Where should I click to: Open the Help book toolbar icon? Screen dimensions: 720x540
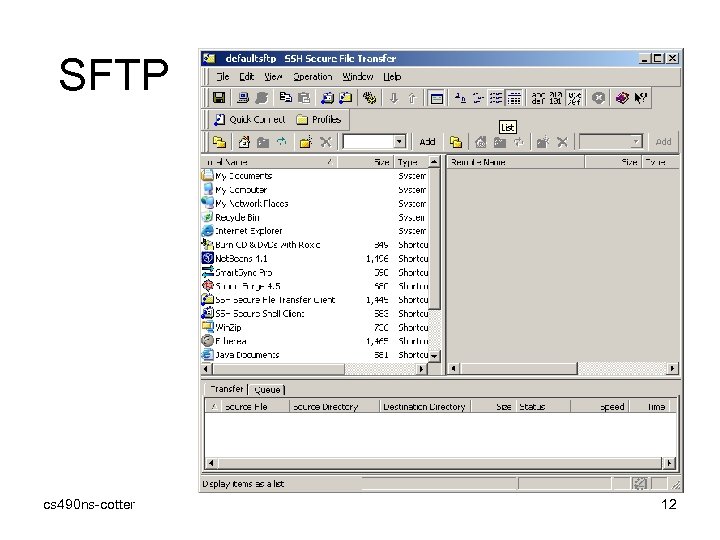[x=622, y=98]
